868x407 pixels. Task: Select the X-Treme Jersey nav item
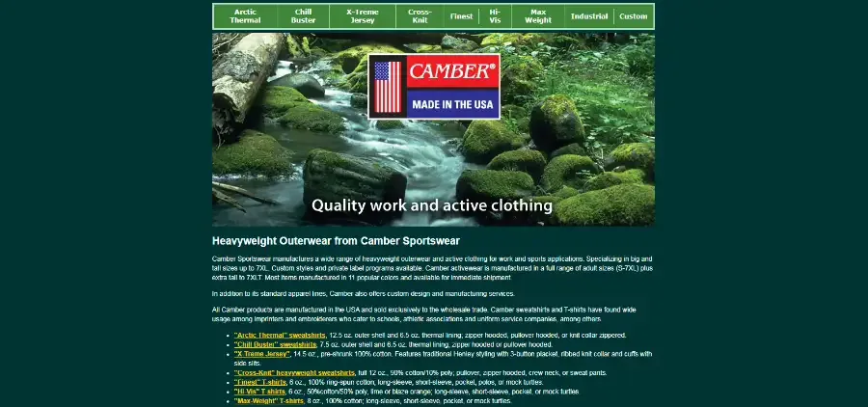coord(363,16)
